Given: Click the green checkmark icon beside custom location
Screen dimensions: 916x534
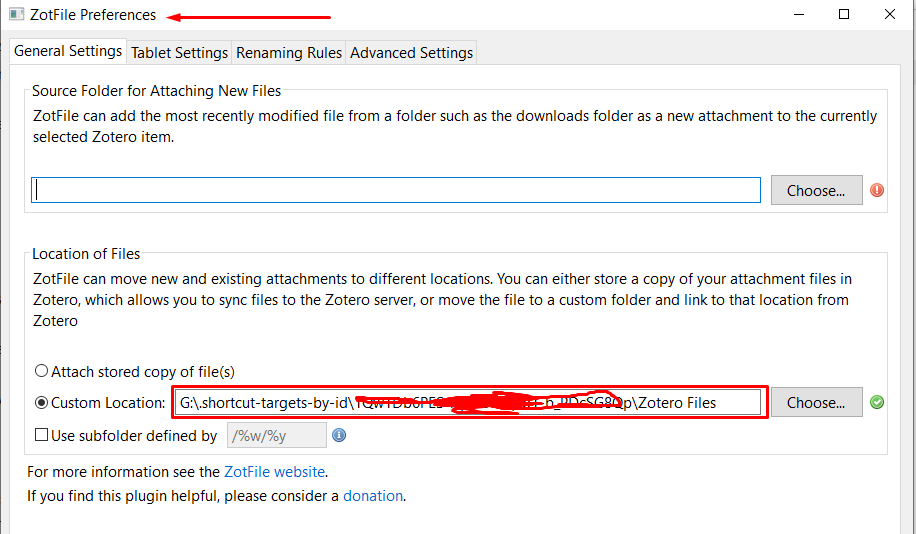Looking at the screenshot, I should (x=877, y=402).
